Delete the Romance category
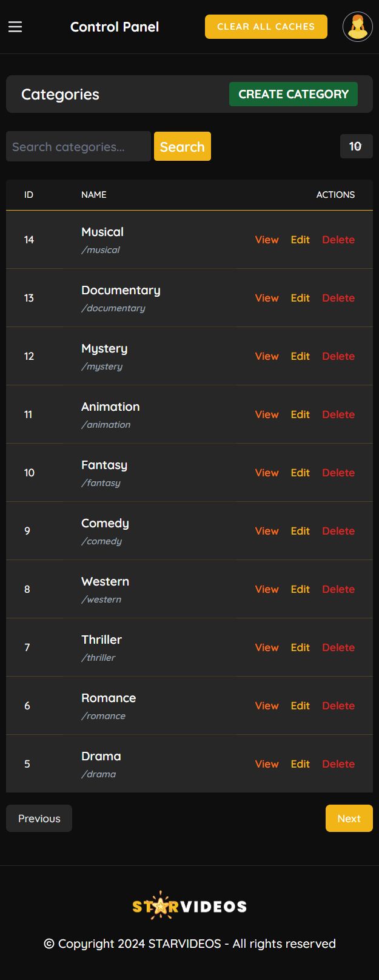This screenshot has height=980, width=379. (338, 706)
